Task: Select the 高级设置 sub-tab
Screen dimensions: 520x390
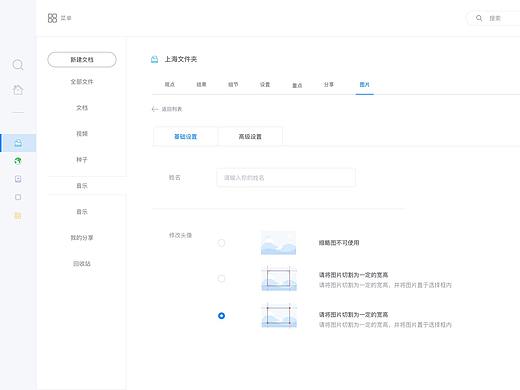Action: point(250,136)
